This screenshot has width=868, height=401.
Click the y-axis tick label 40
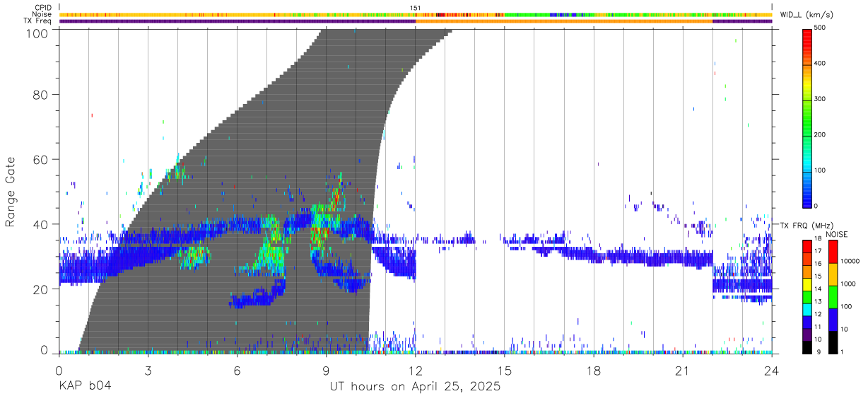click(41, 224)
